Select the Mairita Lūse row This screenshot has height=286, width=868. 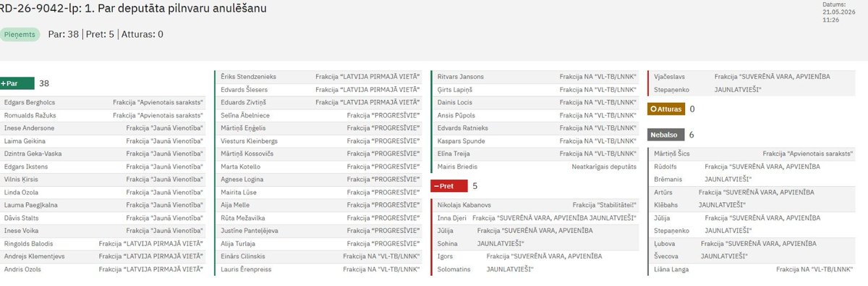(x=318, y=193)
